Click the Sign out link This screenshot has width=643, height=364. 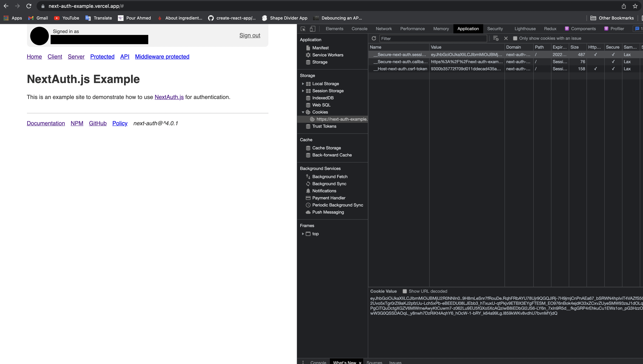(x=249, y=35)
